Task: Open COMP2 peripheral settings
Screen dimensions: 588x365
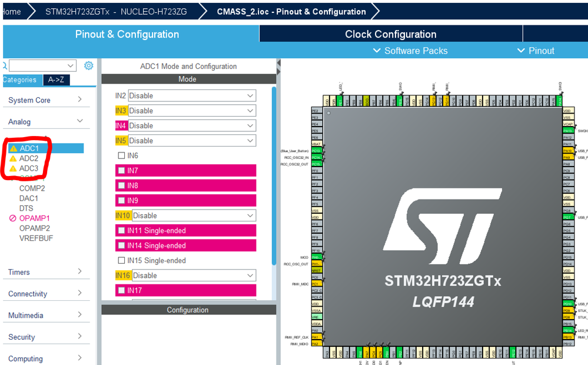Action: coord(32,188)
